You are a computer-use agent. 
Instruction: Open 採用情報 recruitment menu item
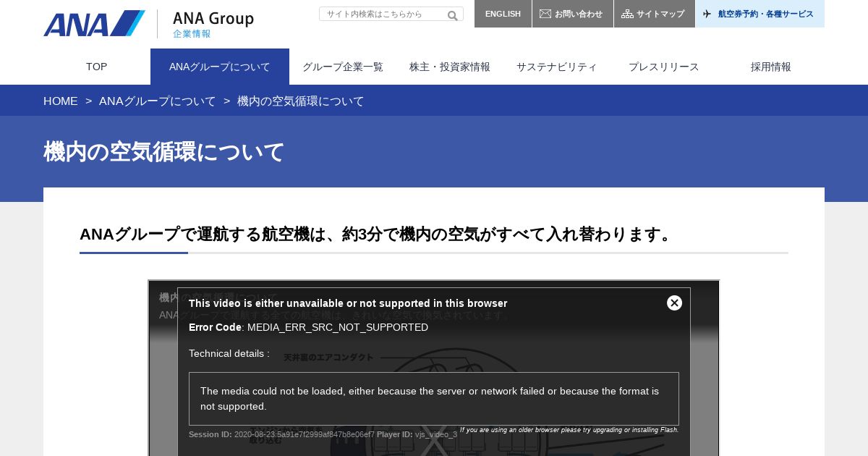click(771, 67)
